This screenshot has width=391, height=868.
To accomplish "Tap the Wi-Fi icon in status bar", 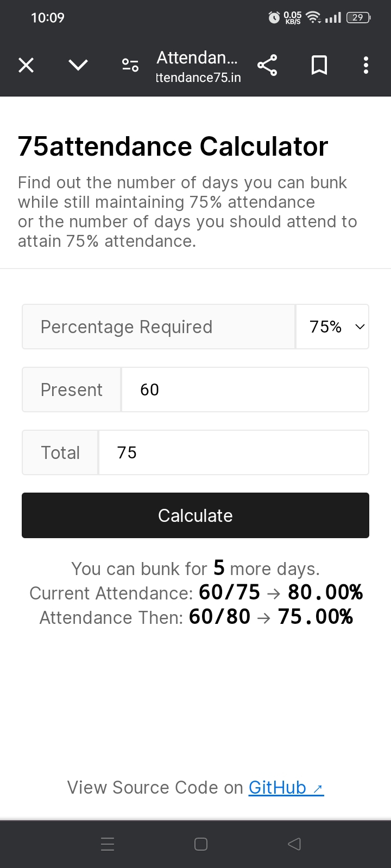I will [313, 18].
